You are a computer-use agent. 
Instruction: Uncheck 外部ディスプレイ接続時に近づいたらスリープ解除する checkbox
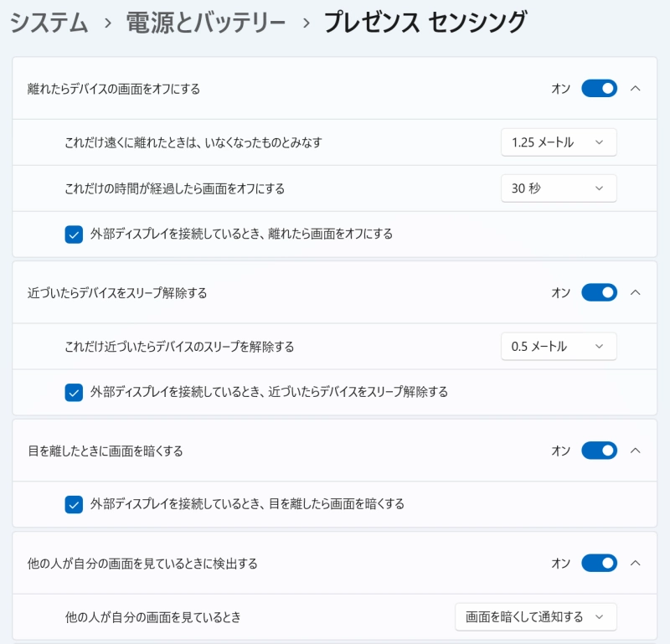tap(74, 393)
